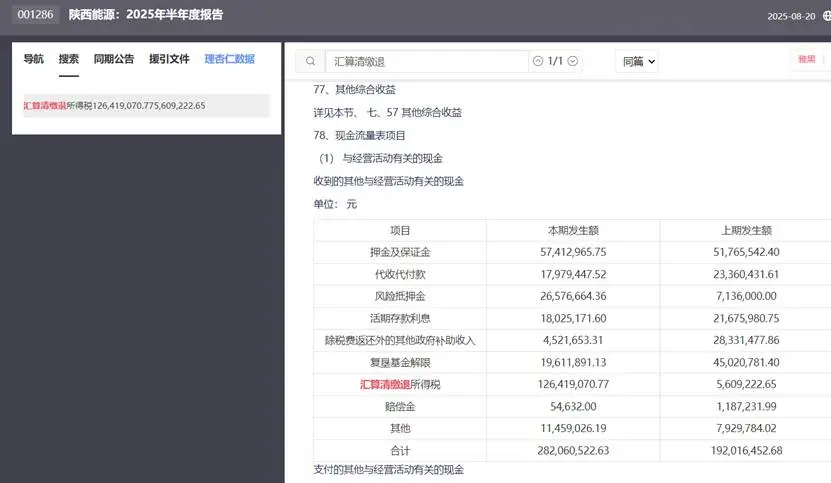This screenshot has width=831, height=483.
Task: Click the value 4,521,653.31
Action: click(573, 340)
